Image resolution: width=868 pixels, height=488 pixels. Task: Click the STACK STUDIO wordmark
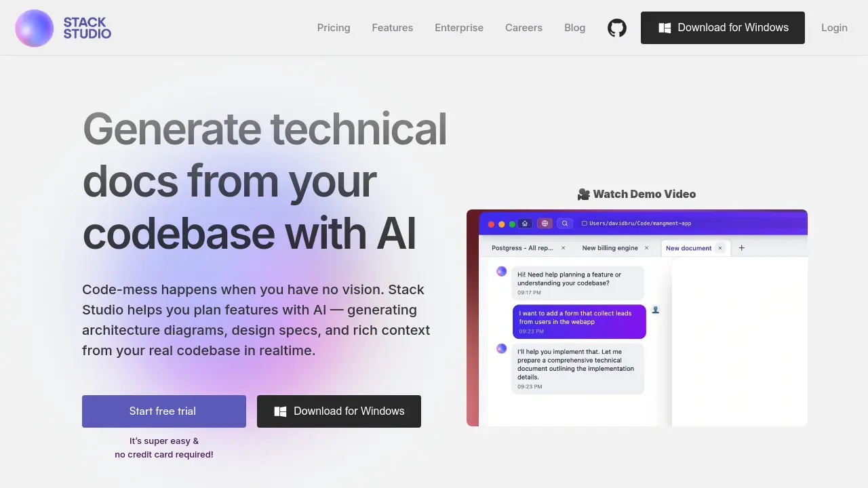(87, 28)
